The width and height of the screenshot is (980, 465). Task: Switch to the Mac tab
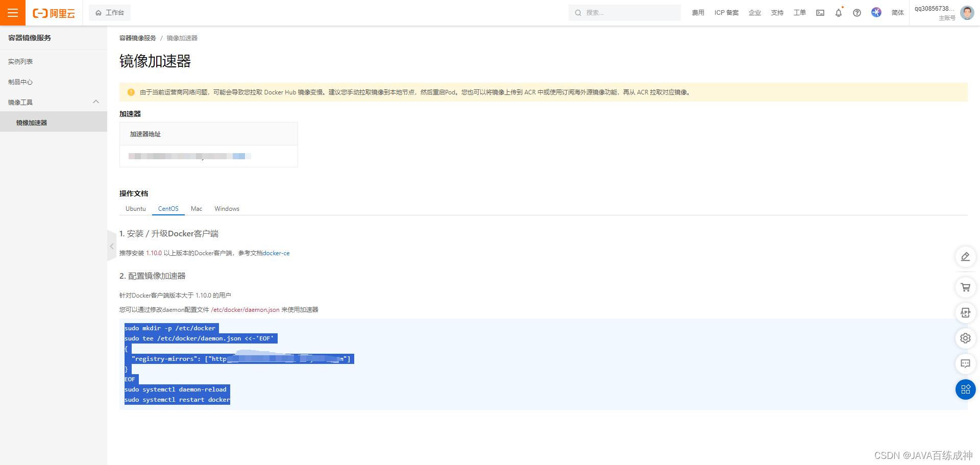click(x=197, y=209)
